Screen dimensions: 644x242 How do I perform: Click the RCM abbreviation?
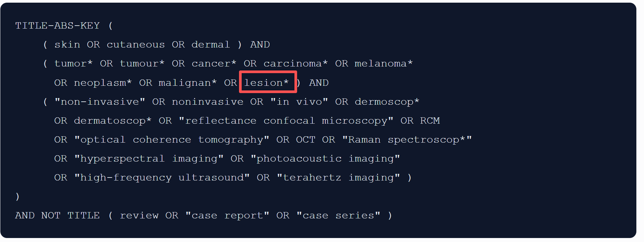pyautogui.click(x=430, y=121)
